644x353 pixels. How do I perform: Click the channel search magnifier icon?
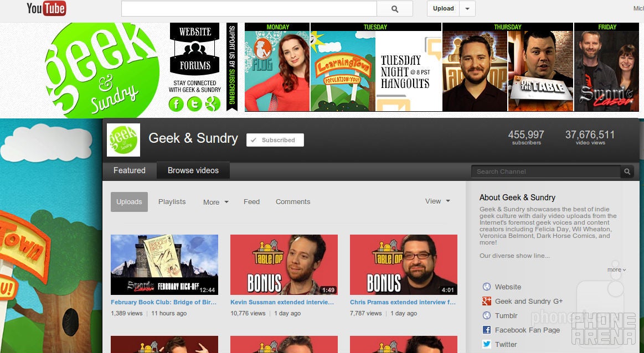pyautogui.click(x=627, y=172)
